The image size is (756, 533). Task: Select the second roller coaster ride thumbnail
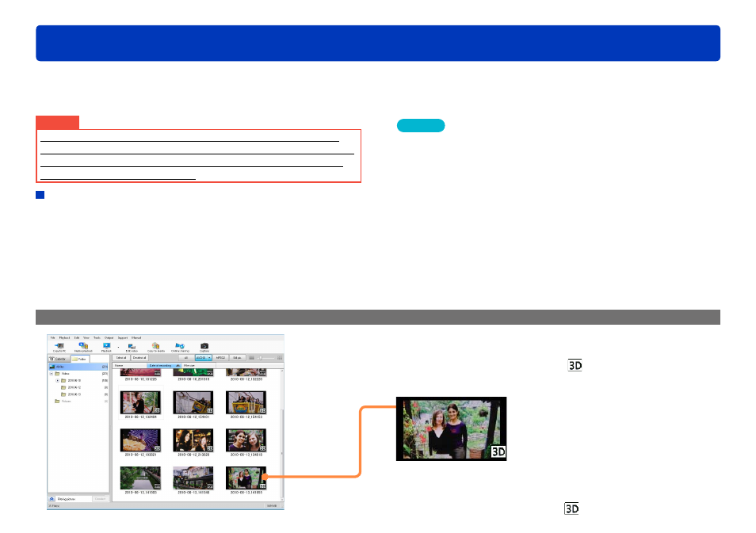pos(246,402)
